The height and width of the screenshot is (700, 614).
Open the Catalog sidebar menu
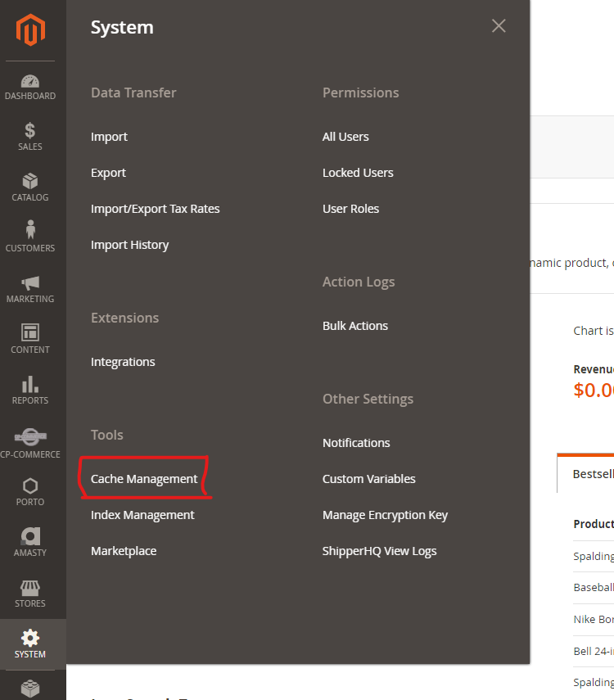coord(30,187)
